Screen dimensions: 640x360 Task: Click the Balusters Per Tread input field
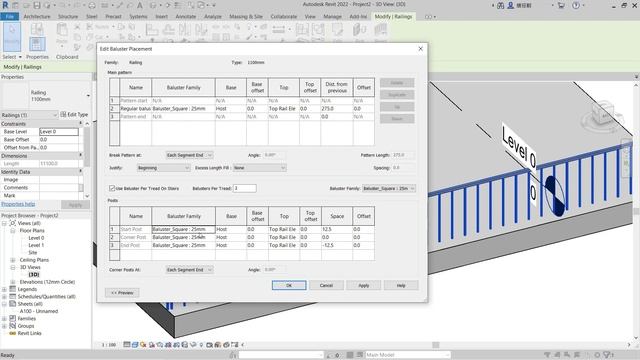click(244, 188)
